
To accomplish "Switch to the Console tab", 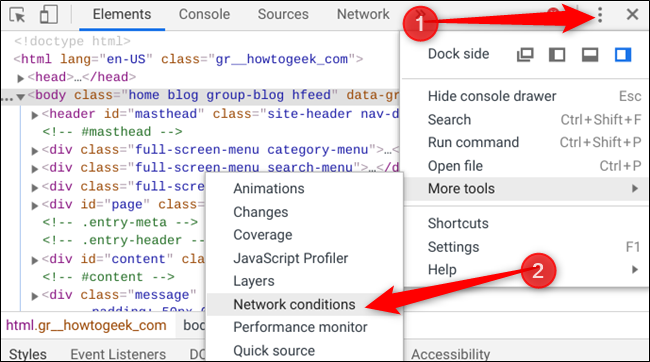I will pos(204,15).
